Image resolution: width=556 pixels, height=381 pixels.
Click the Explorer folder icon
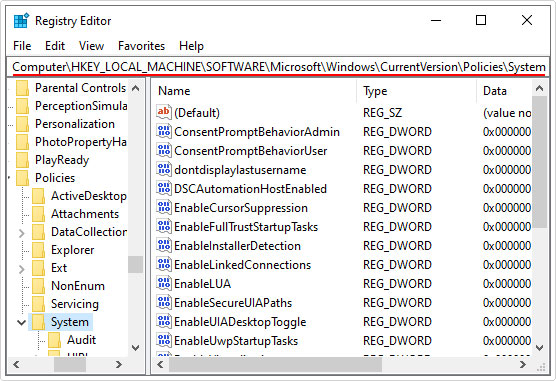click(38, 250)
